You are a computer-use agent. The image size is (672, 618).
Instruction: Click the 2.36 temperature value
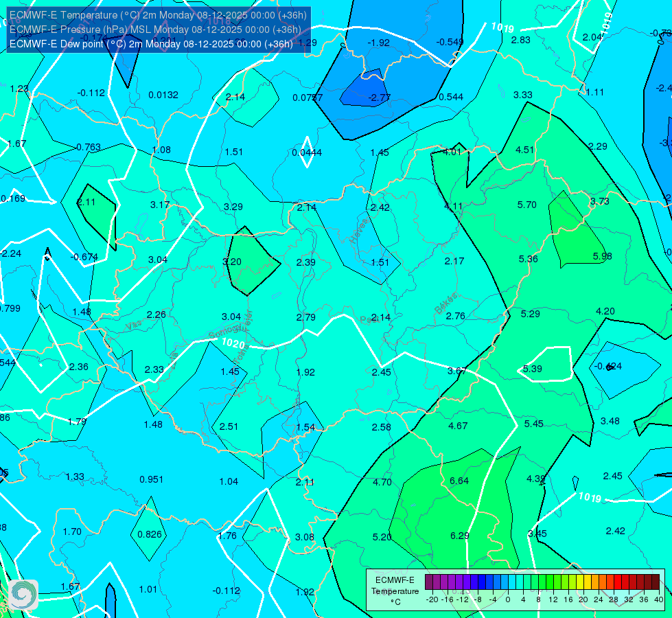click(79, 367)
